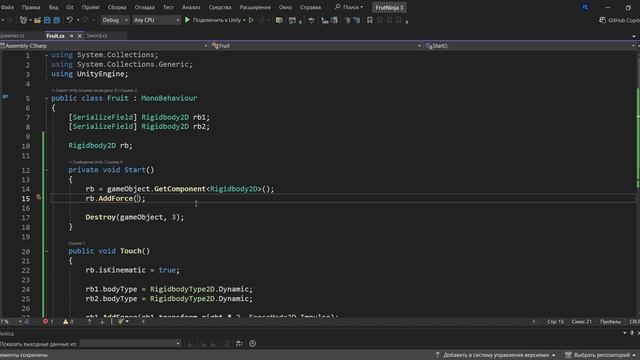Select the Fruit.cs tab
This screenshot has height=360, width=640.
[55, 36]
